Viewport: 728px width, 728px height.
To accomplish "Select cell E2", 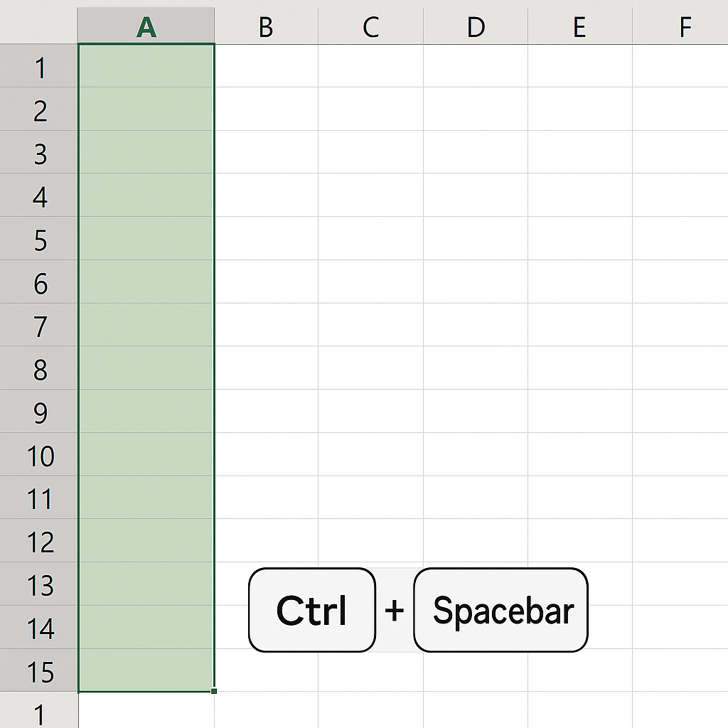I will coord(580,109).
